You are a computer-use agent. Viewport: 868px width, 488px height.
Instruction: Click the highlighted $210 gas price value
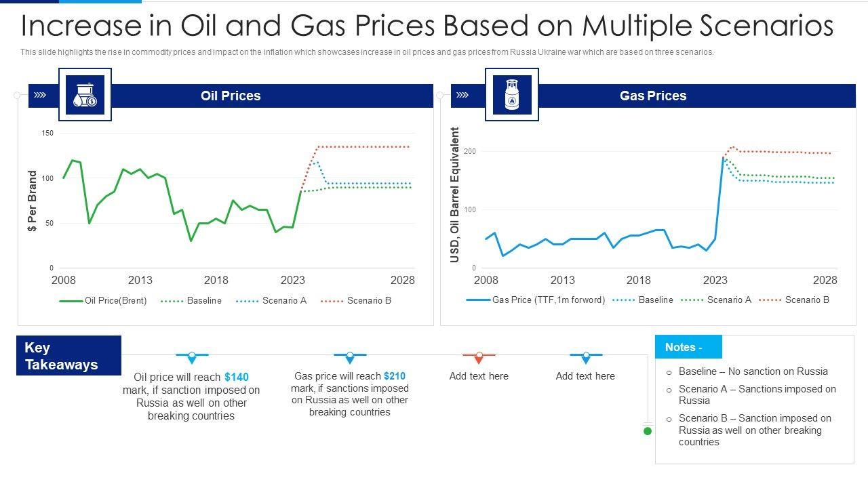coord(395,376)
